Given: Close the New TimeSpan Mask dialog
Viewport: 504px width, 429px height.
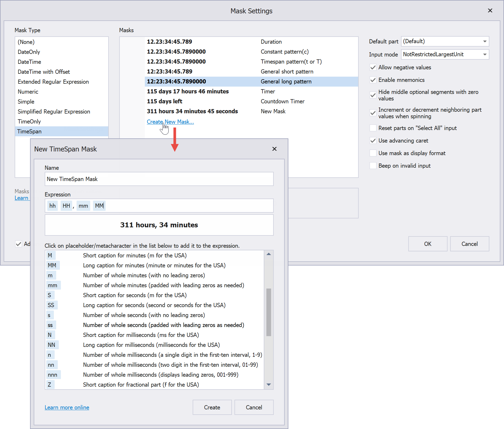Looking at the screenshot, I should [x=274, y=149].
